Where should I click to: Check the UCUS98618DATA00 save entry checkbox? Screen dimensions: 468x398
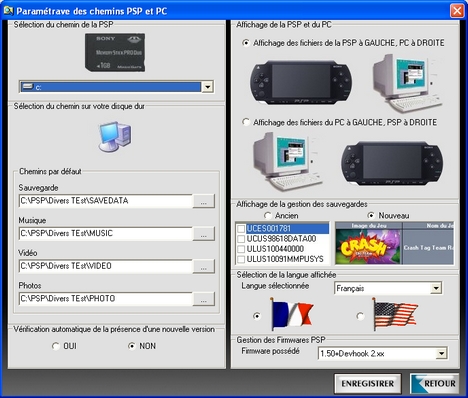241,239
